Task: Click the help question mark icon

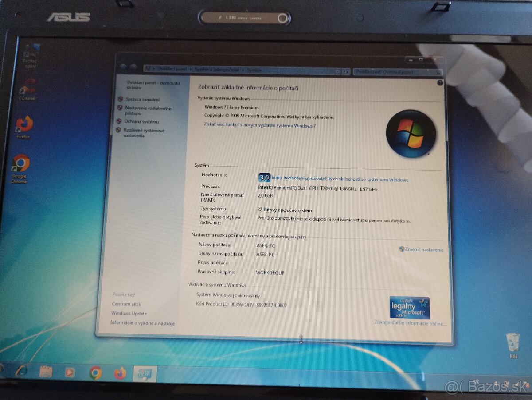Action: (440, 83)
